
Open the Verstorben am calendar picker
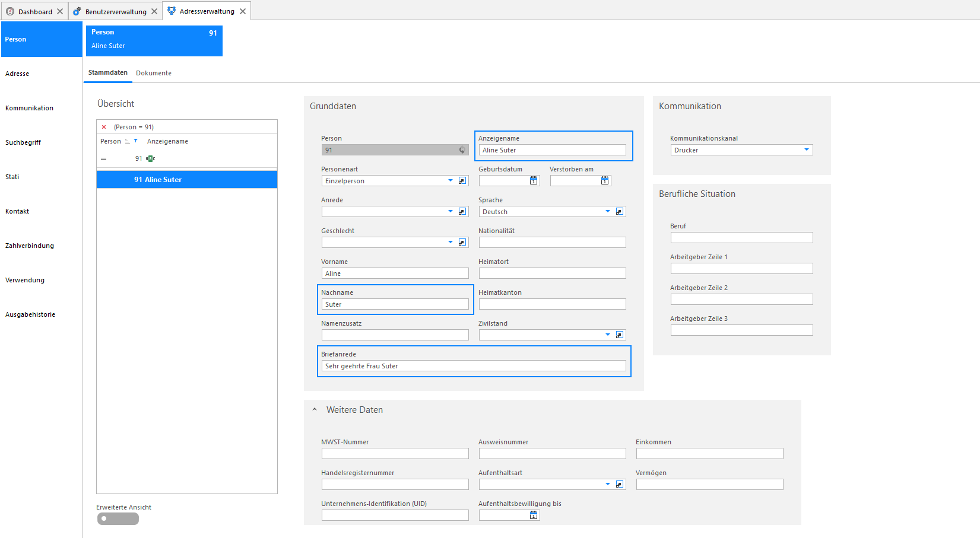coord(605,181)
